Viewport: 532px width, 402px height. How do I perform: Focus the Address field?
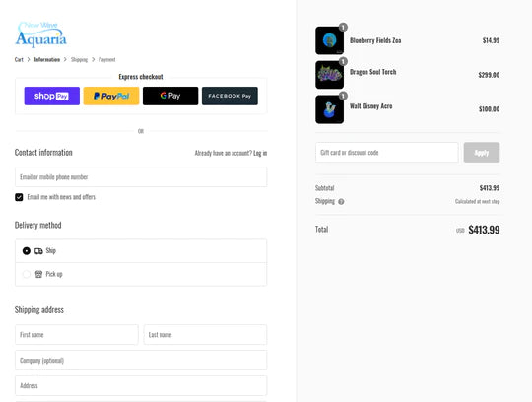(141, 385)
